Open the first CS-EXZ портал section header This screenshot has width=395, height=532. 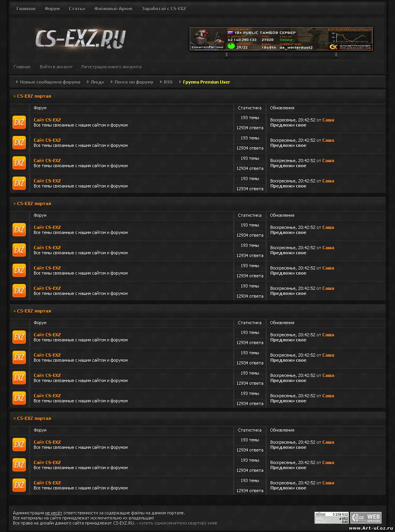pos(34,96)
